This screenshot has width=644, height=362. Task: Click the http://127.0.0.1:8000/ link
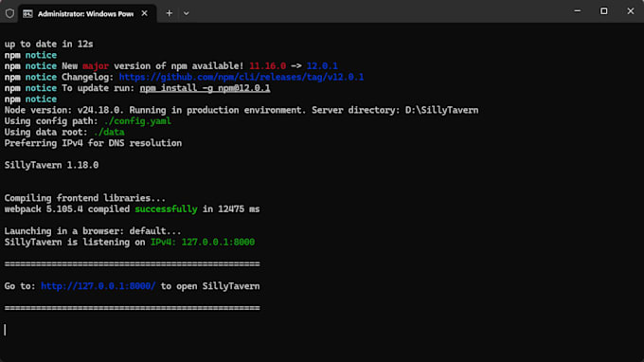click(x=98, y=286)
